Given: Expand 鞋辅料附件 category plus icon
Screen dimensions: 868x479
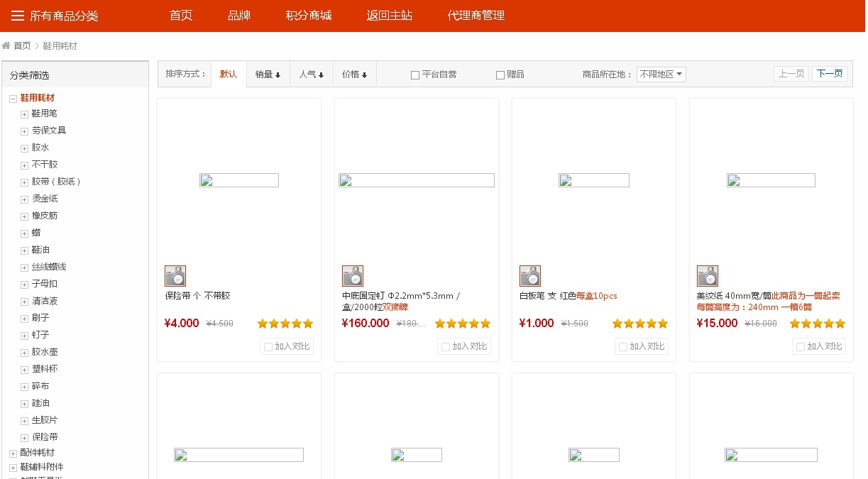Looking at the screenshot, I should click(x=13, y=468).
